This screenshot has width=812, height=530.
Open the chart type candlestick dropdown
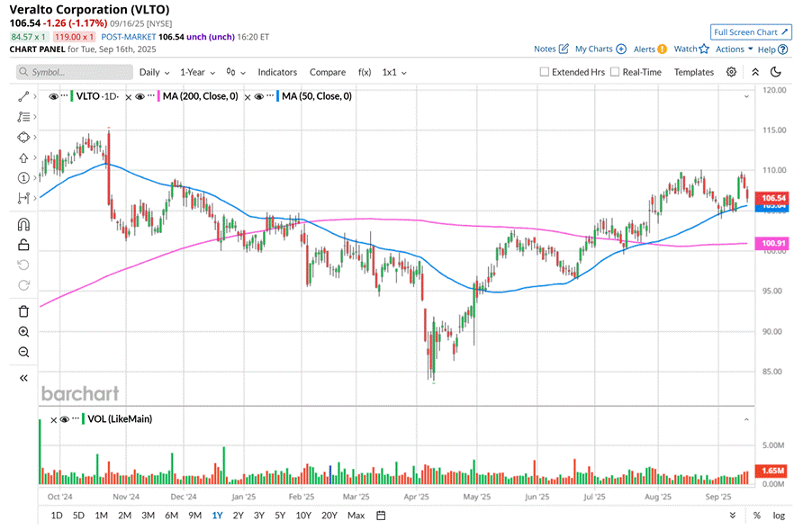point(236,73)
